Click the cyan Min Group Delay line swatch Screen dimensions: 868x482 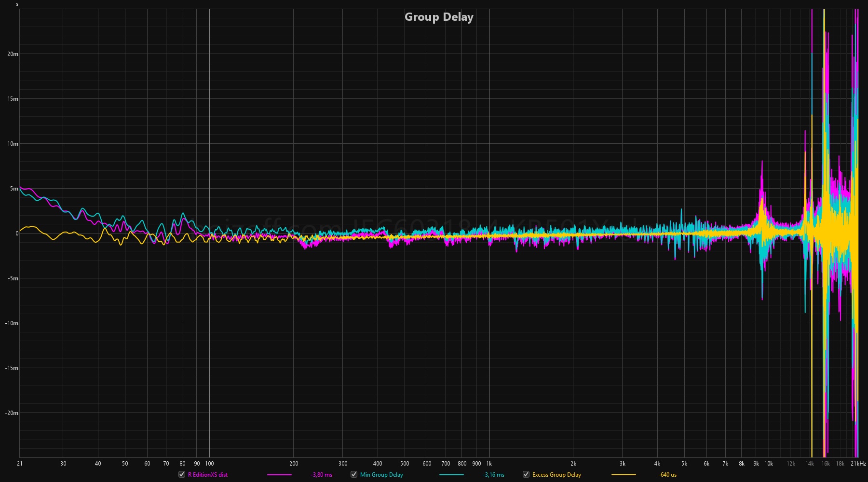coord(451,475)
